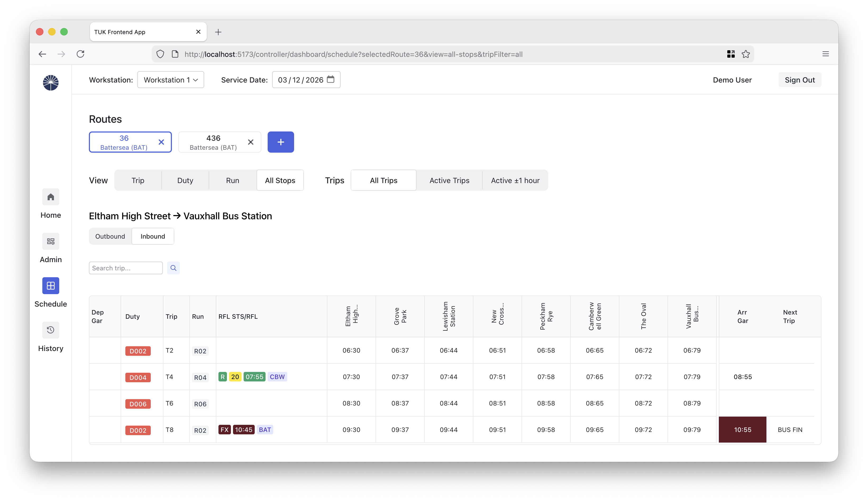Click the dark red 10:55 arrival cell
The image size is (868, 501).
(742, 429)
